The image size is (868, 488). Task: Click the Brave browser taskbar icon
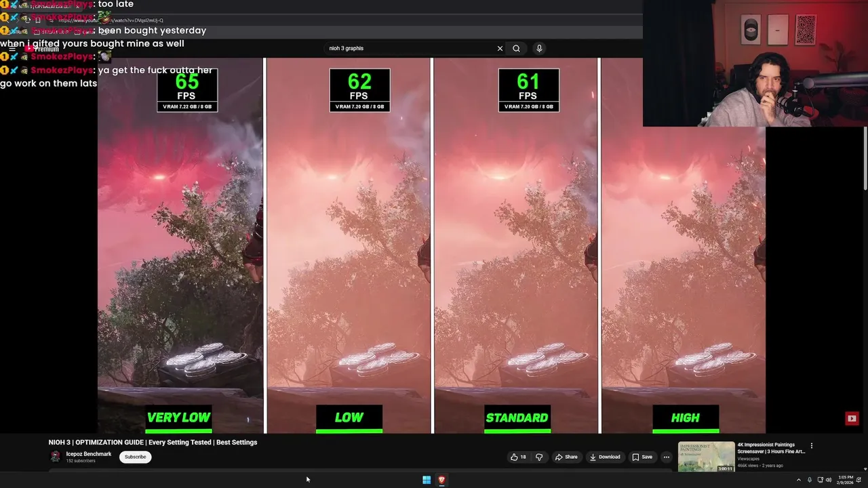(x=441, y=480)
